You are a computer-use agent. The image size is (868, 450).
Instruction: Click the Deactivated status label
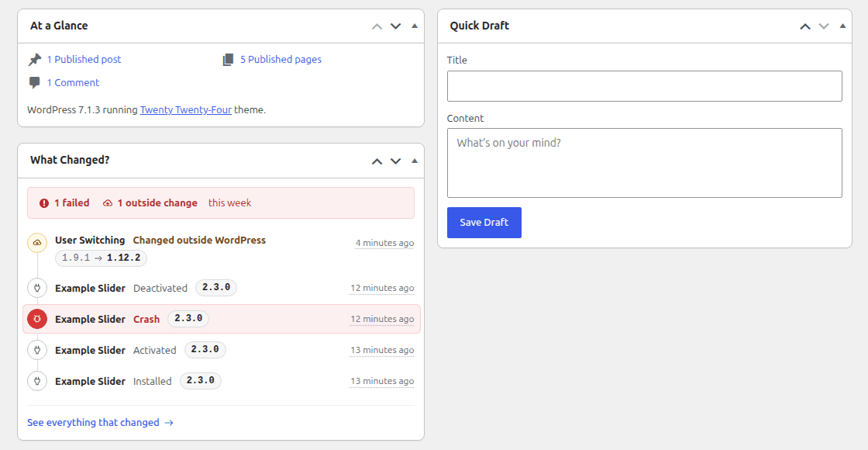pos(160,288)
